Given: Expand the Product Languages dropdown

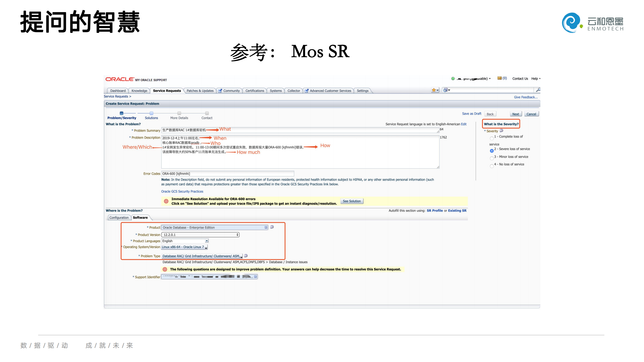Looking at the screenshot, I should [207, 241].
